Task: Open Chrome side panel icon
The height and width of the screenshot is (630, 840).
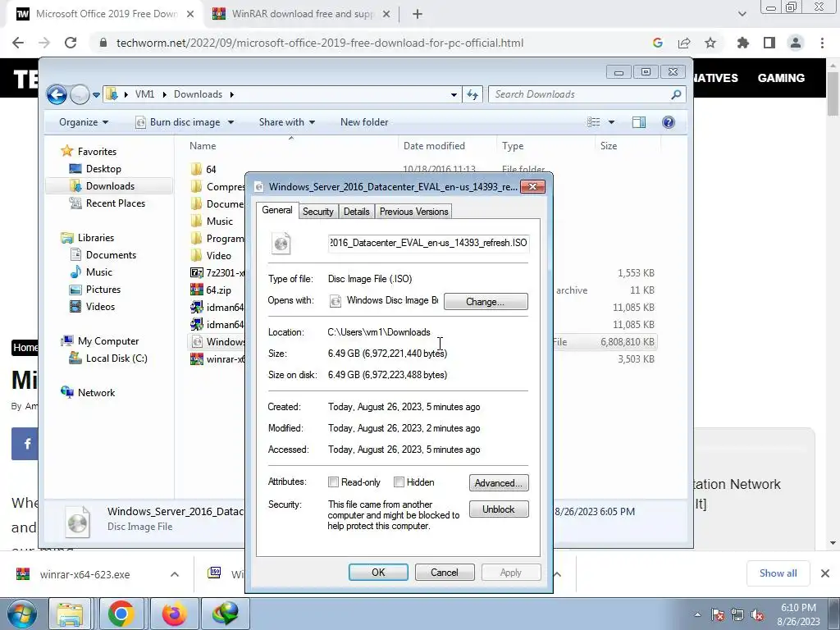Action: [769, 43]
